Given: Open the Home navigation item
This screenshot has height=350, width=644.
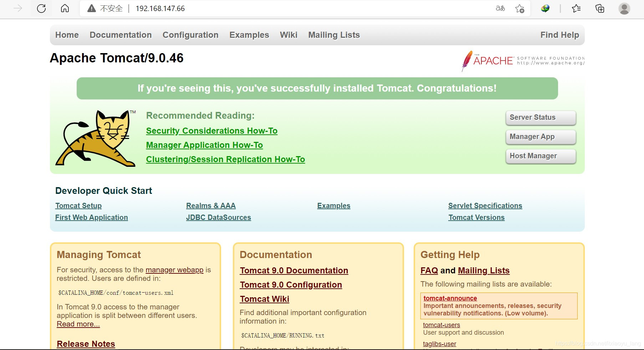Looking at the screenshot, I should 67,35.
